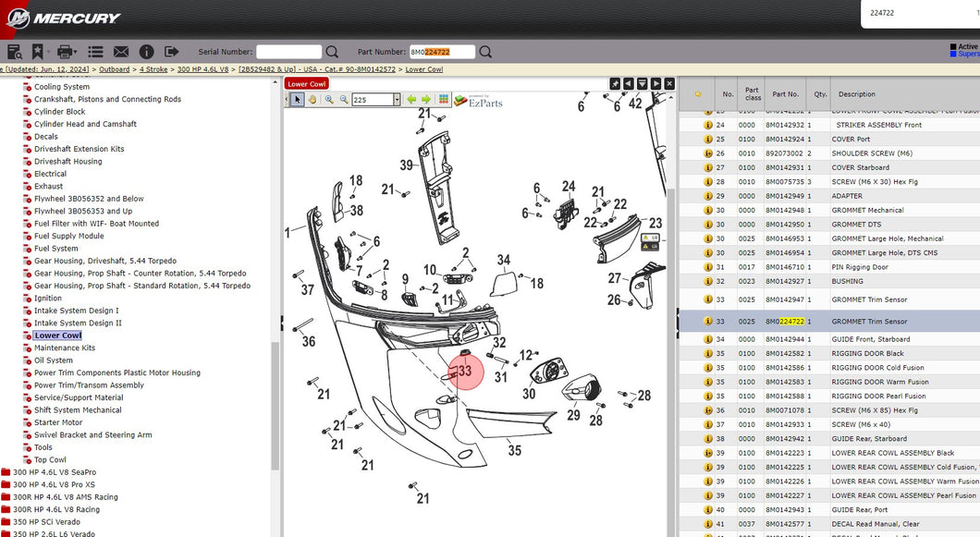This screenshot has width=980, height=537.
Task: Follow the 4 Stroke breadcrumb link
Action: (153, 69)
